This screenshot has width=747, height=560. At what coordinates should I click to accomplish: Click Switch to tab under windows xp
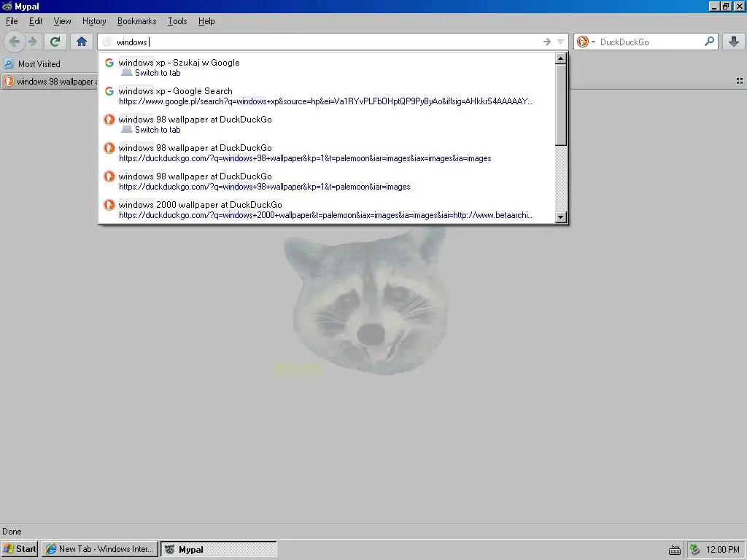click(x=158, y=73)
